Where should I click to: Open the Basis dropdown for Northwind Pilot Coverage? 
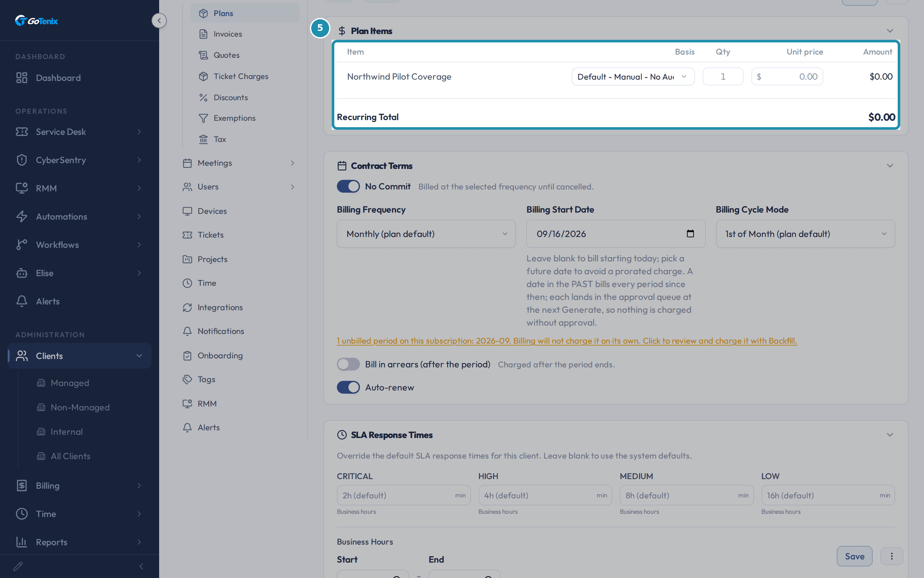pyautogui.click(x=633, y=76)
